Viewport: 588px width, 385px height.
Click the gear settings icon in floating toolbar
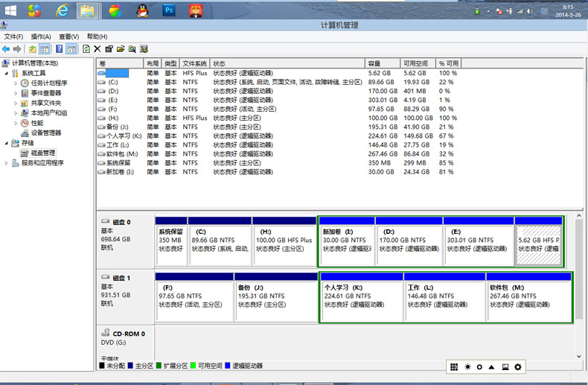pos(518,367)
